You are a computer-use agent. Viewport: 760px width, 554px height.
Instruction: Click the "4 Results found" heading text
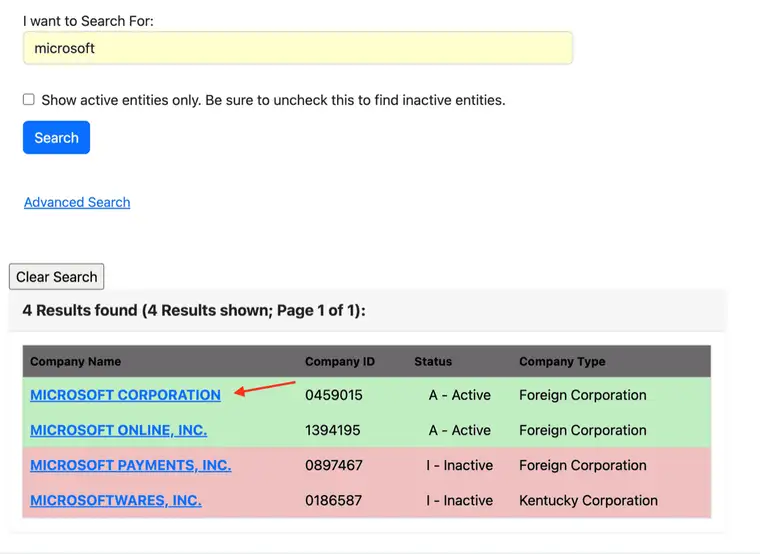pos(194,310)
